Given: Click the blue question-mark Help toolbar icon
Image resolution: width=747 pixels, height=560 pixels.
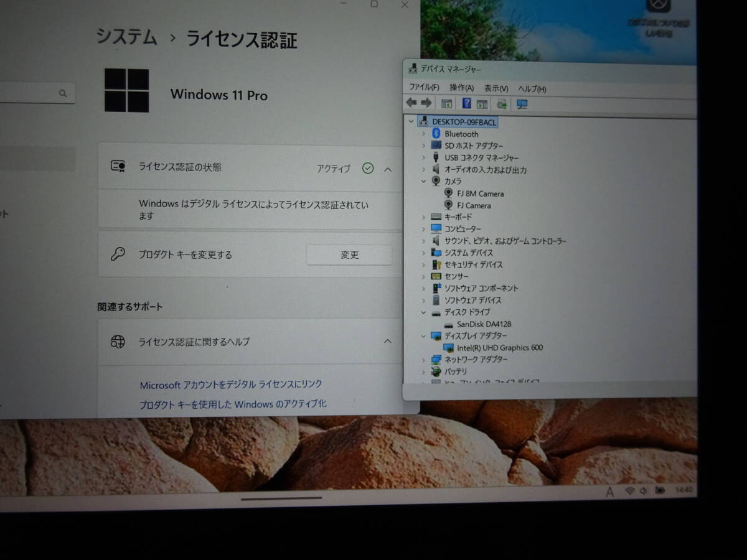Looking at the screenshot, I should pyautogui.click(x=466, y=104).
